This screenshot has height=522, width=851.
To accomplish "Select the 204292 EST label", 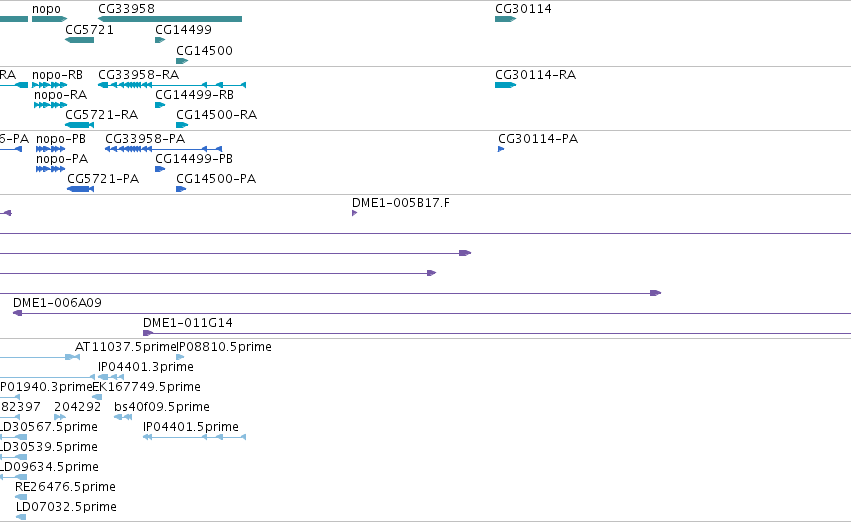I will [78, 406].
